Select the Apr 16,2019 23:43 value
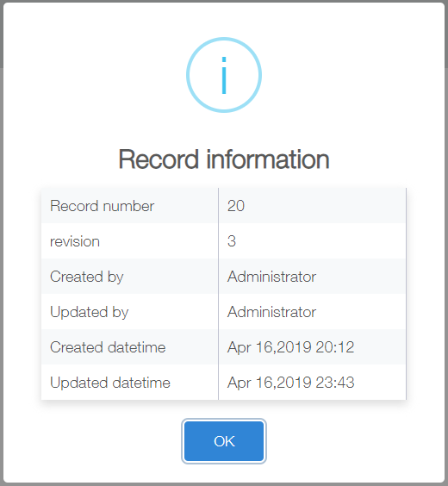The image size is (448, 486). (290, 383)
